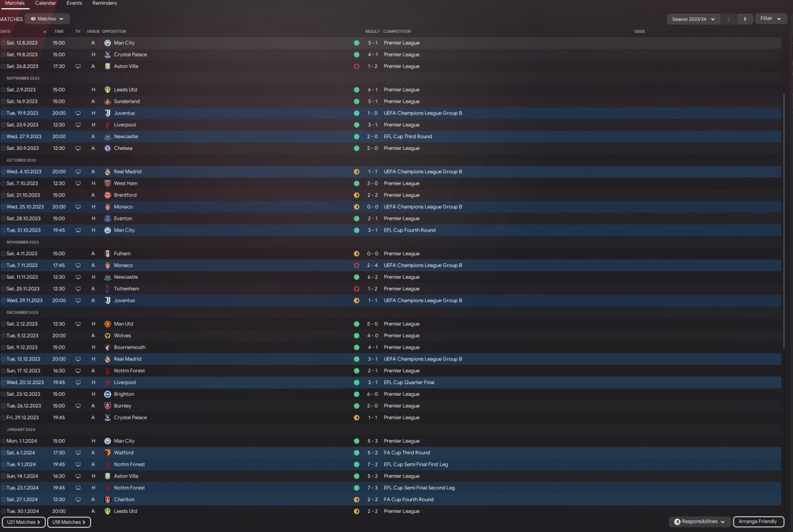This screenshot has height=532, width=793.
Task: Open the Bournemouth club badge
Action: [107, 347]
